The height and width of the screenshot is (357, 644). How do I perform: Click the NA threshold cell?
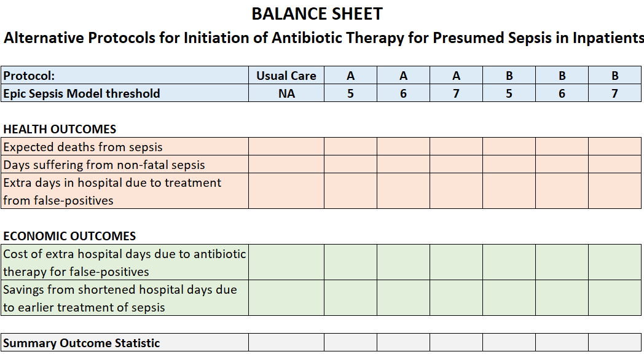tap(286, 93)
